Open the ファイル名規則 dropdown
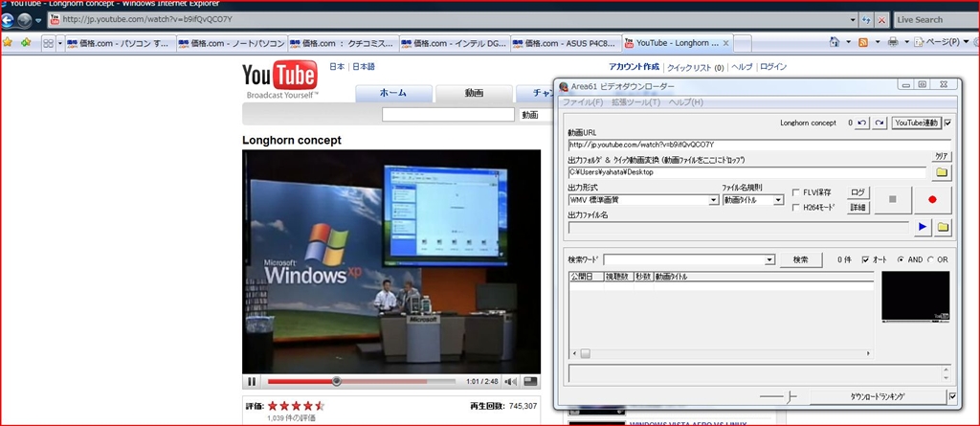 tap(778, 200)
